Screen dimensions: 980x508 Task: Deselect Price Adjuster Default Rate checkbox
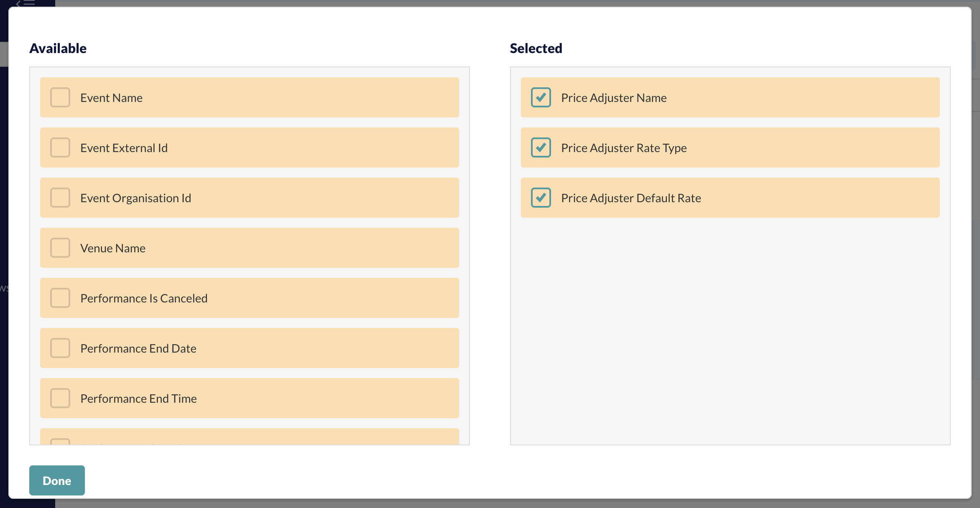tap(541, 198)
